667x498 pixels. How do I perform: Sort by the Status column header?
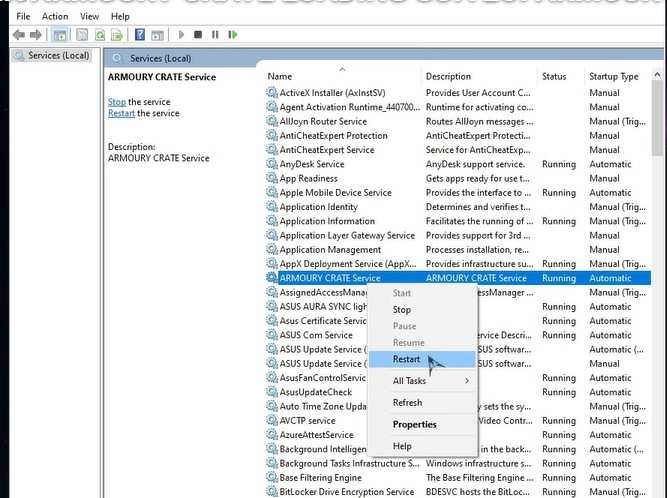point(561,76)
